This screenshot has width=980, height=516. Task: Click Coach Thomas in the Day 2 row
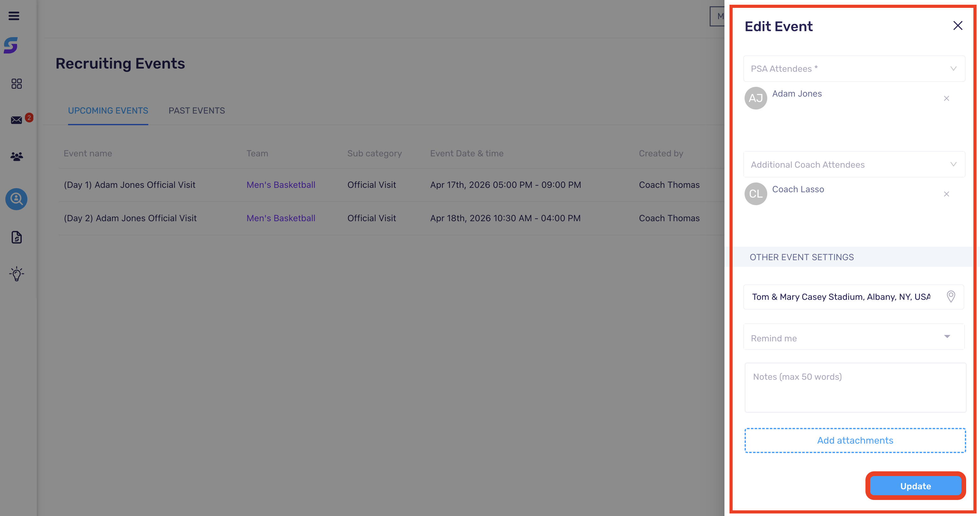[669, 218]
